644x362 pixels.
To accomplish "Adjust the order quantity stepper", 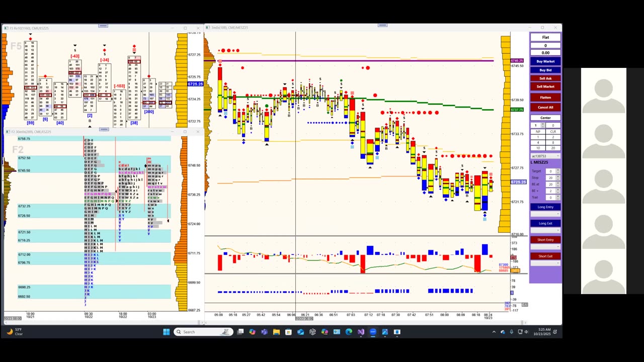I will [x=543, y=125].
